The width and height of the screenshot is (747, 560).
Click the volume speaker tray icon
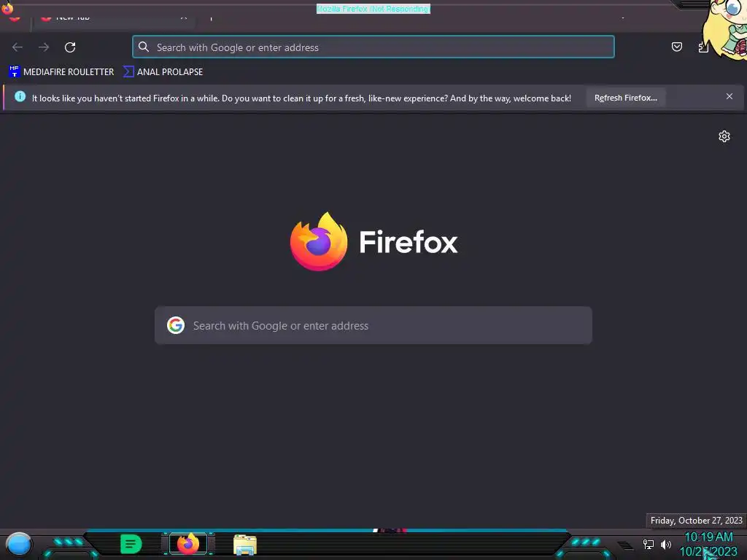666,544
